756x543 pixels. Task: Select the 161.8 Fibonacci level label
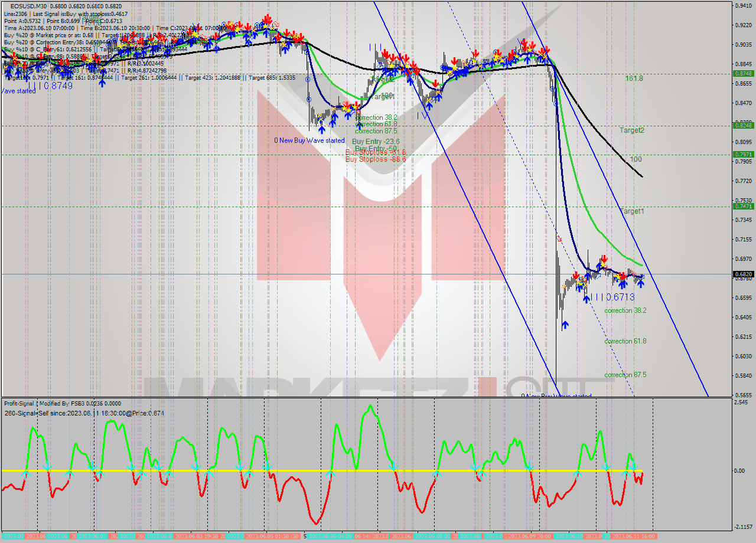[x=634, y=78]
